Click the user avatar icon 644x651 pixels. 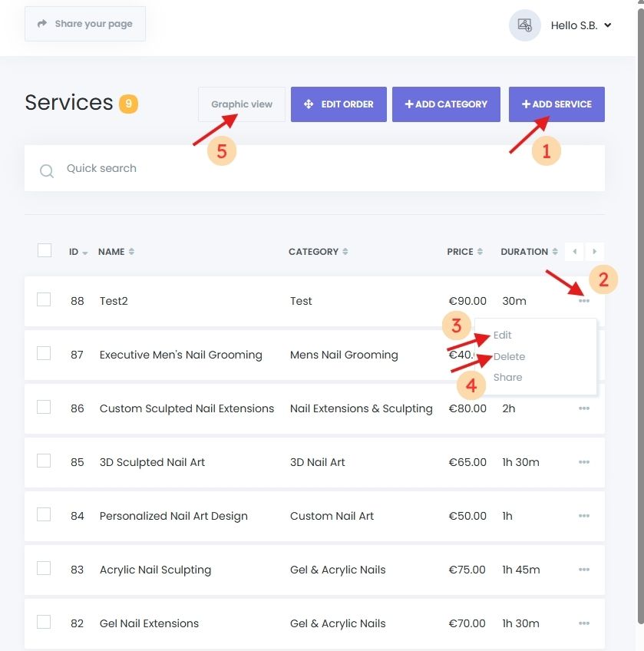(x=525, y=25)
